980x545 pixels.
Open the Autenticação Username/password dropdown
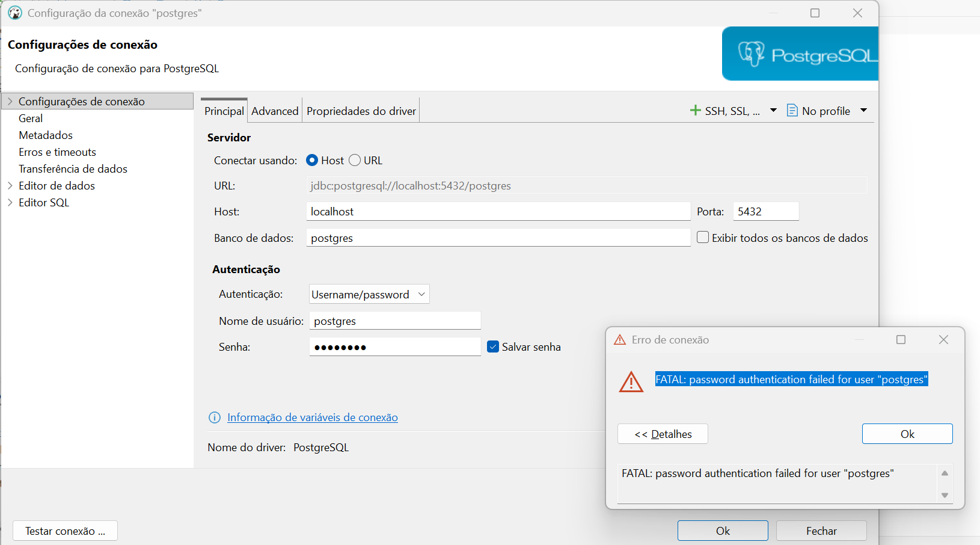pos(369,294)
